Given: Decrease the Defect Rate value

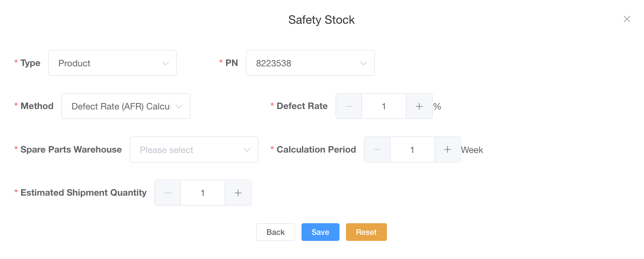Looking at the screenshot, I should point(349,106).
